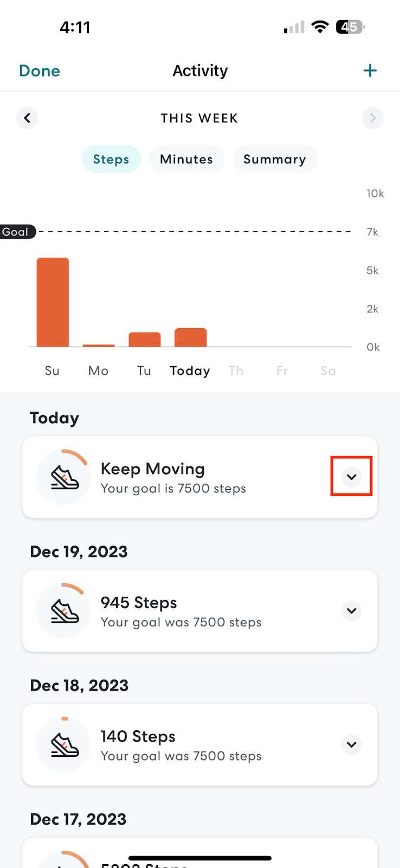400x868 pixels.
Task: Tap Sunday's tall orange step bar
Action: [x=53, y=302]
